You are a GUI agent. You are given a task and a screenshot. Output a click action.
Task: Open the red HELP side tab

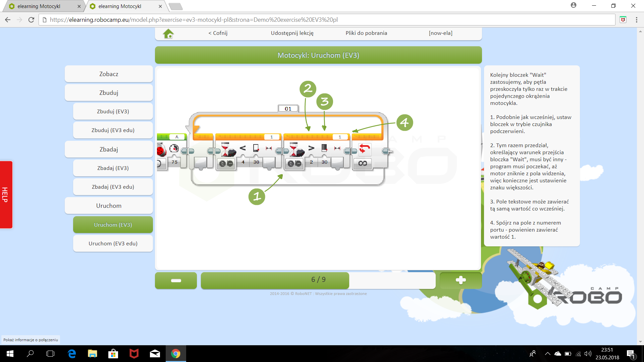pos(6,195)
